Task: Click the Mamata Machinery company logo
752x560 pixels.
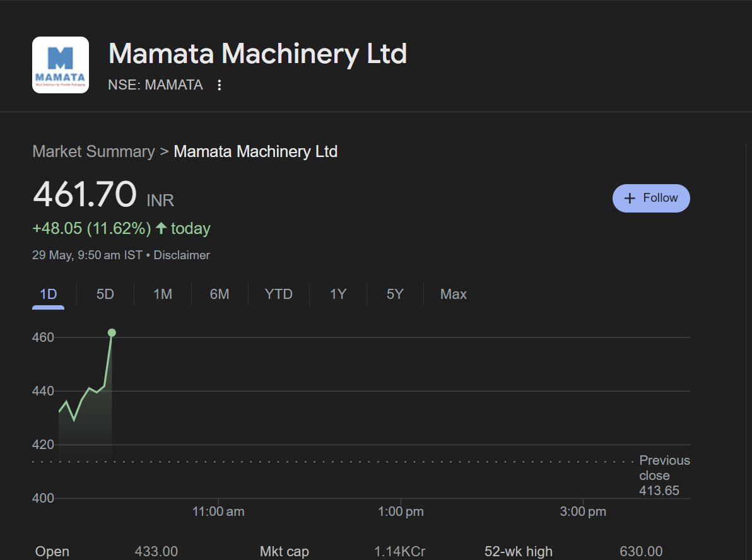Action: click(x=61, y=65)
